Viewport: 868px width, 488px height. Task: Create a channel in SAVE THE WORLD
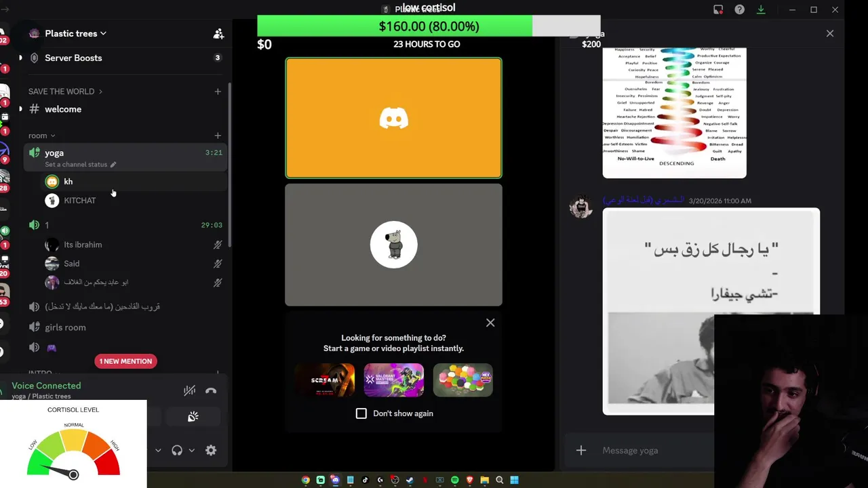(218, 91)
